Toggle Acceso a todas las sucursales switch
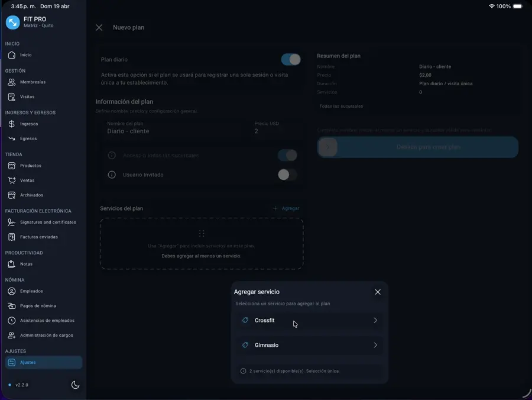532x400 pixels. [287, 155]
